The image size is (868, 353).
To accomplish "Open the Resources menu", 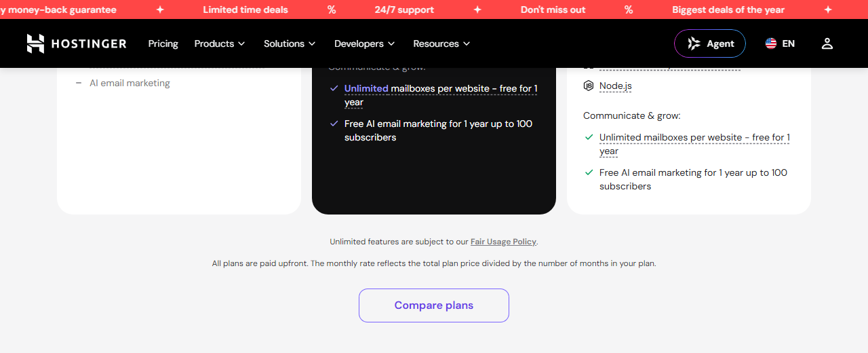I will (x=442, y=43).
